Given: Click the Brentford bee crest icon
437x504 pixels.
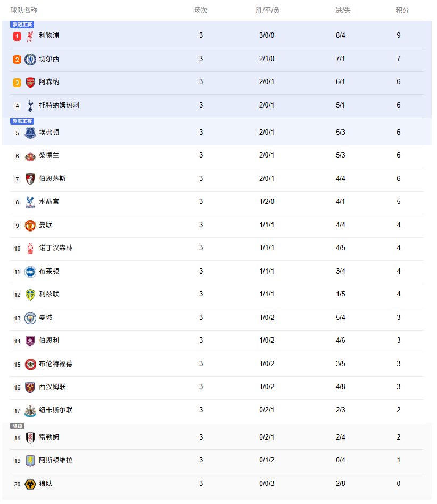Looking at the screenshot, I should coord(30,365).
